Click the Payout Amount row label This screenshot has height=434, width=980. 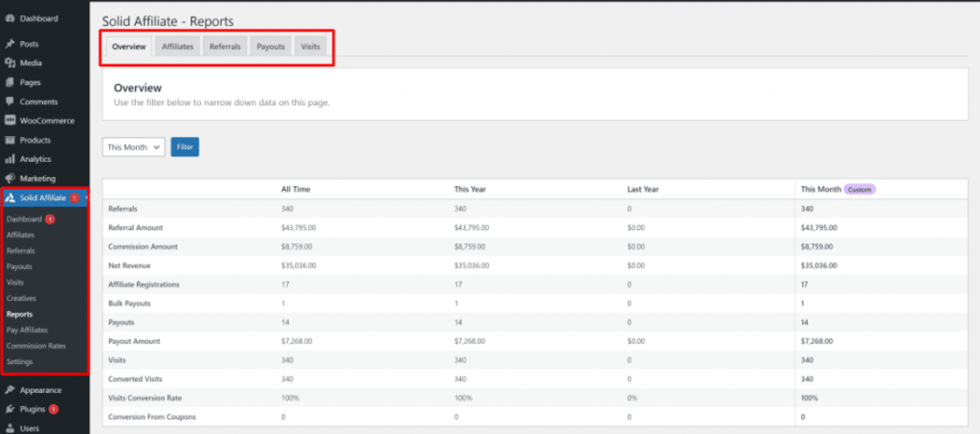coord(134,341)
